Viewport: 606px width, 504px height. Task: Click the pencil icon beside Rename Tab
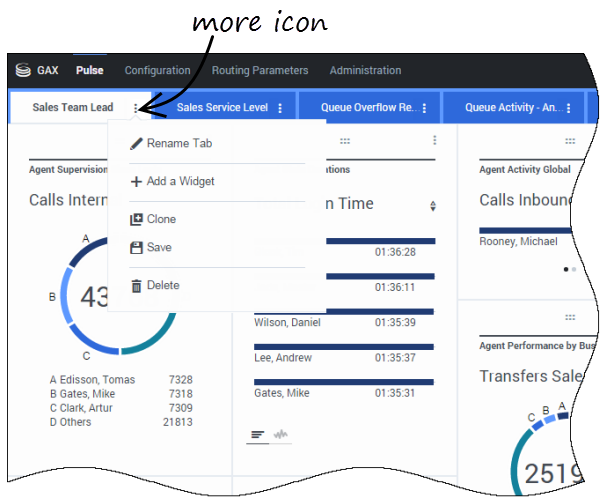136,144
